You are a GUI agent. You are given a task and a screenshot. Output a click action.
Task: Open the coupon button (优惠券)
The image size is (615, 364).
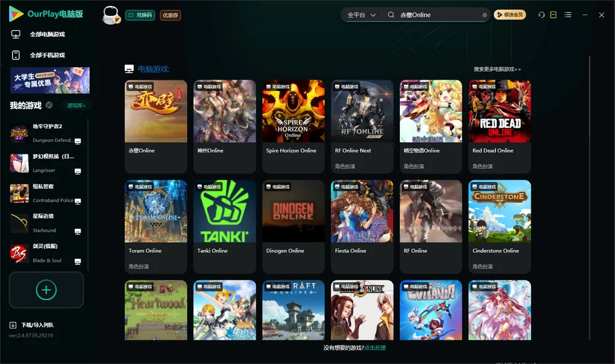point(170,15)
